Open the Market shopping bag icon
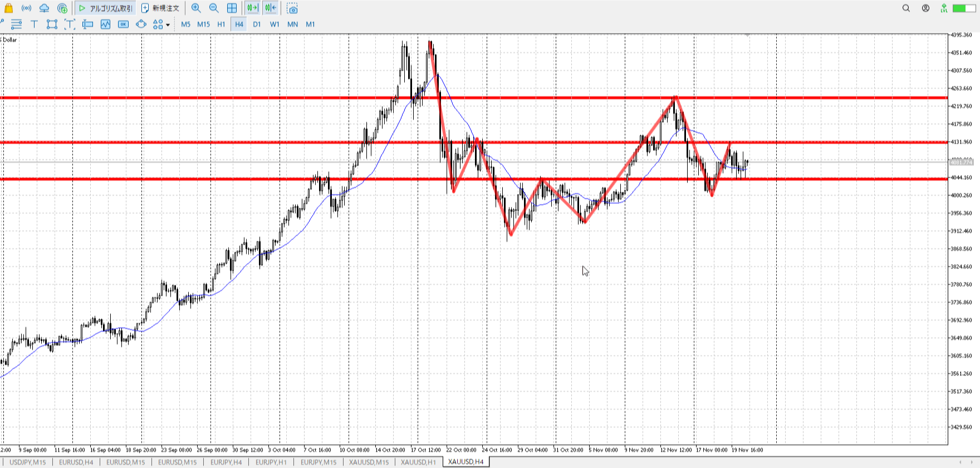 (8, 8)
